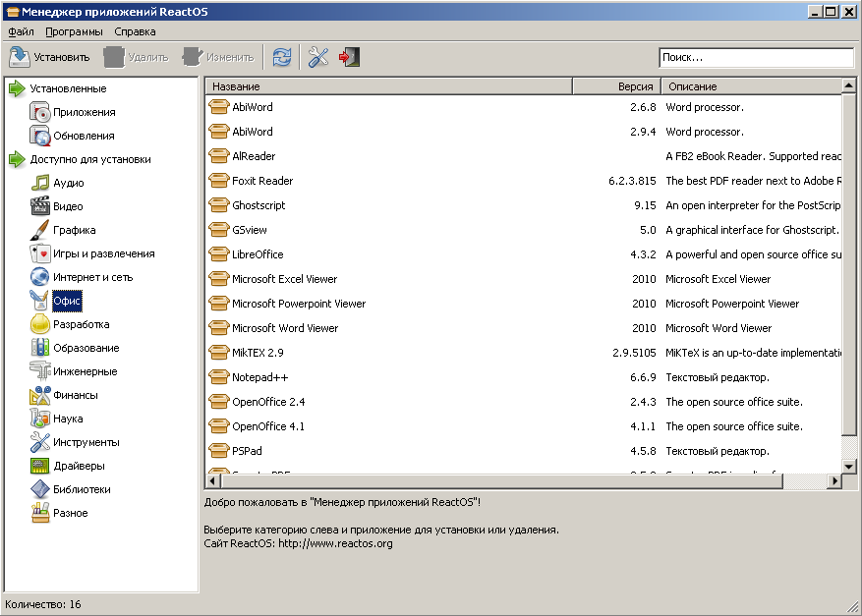Click the horizontal scrollbar right arrow
The image size is (862, 616).
(x=835, y=480)
